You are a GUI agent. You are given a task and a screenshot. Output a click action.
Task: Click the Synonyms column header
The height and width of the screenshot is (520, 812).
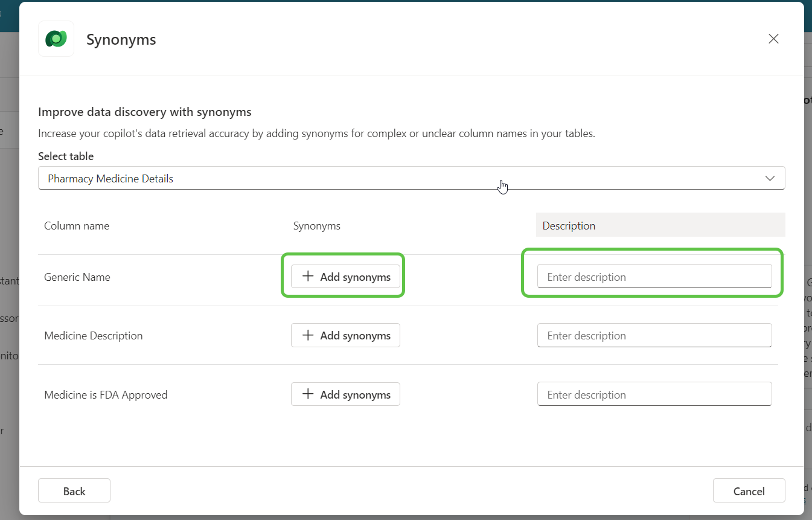tap(316, 226)
